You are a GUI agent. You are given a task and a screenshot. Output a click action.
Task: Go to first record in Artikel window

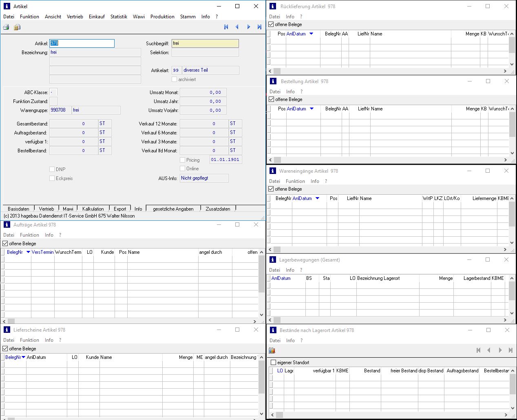coord(226,27)
